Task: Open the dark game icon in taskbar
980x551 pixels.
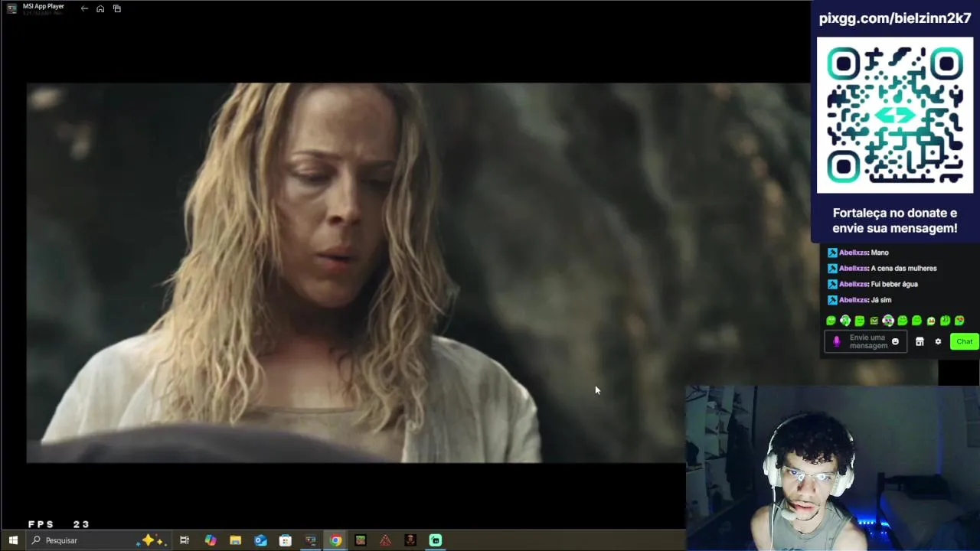Action: pos(410,540)
